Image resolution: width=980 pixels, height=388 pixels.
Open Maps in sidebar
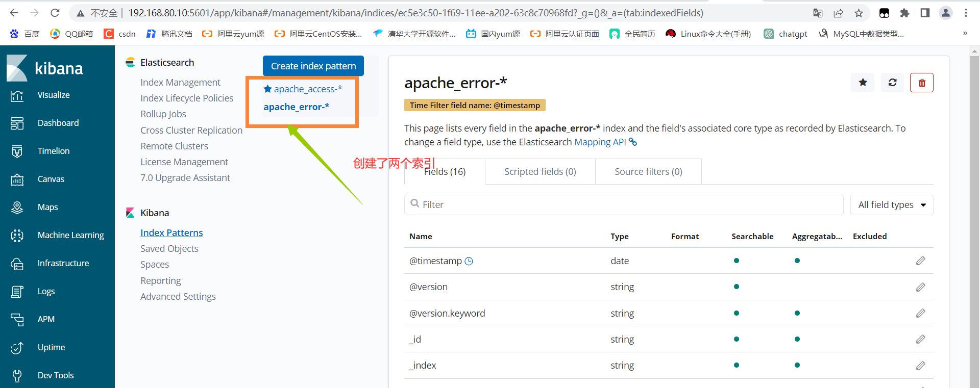coord(48,208)
